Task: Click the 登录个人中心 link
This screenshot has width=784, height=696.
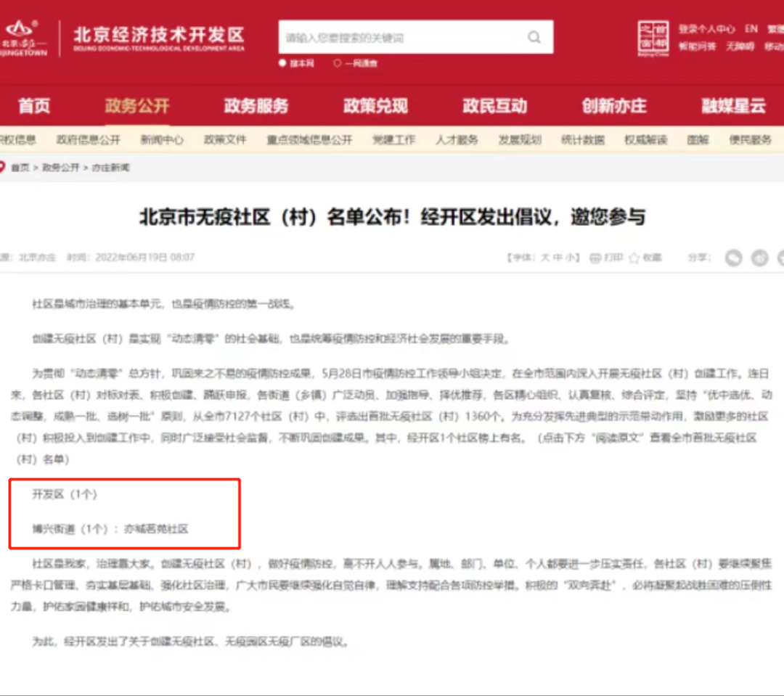Action: point(706,28)
